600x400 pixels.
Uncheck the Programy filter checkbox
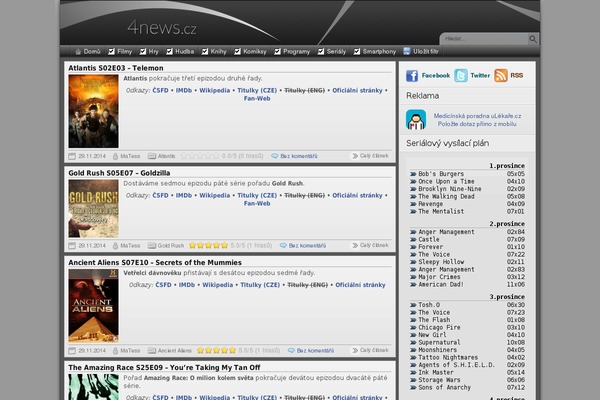pos(277,51)
